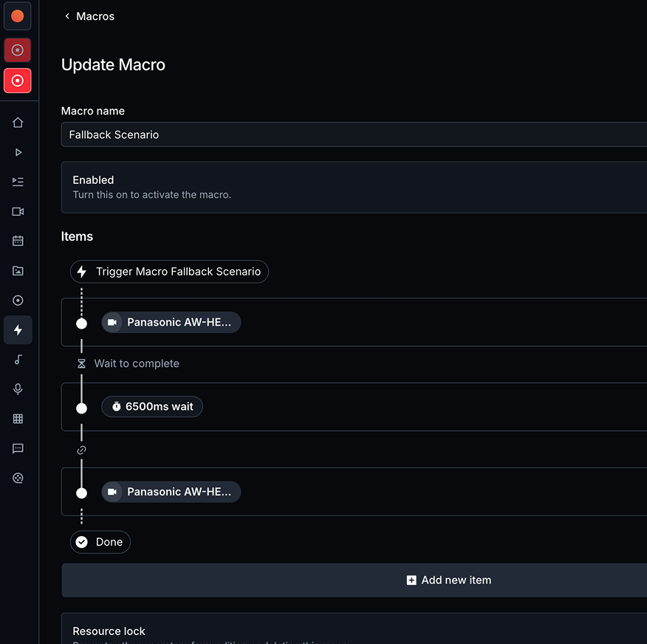Click the Wait to complete label

click(x=137, y=363)
